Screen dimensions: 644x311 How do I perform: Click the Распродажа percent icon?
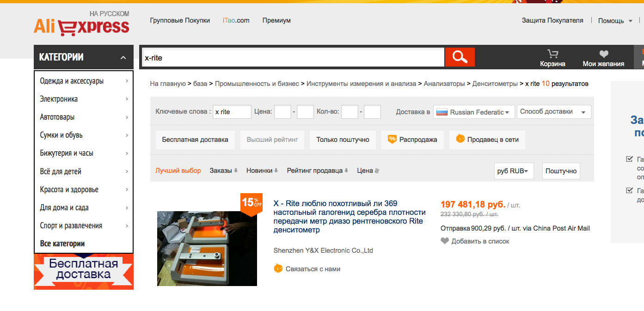392,139
